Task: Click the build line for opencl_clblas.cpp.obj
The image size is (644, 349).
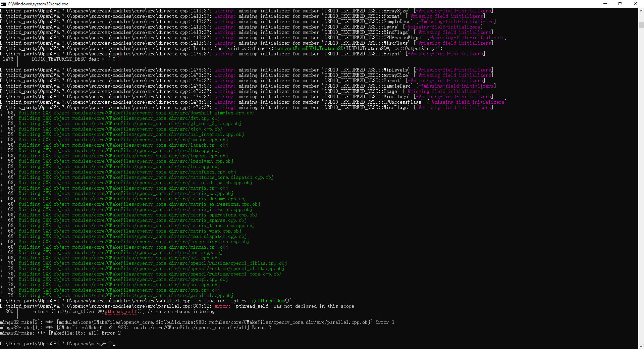Action: [144, 263]
